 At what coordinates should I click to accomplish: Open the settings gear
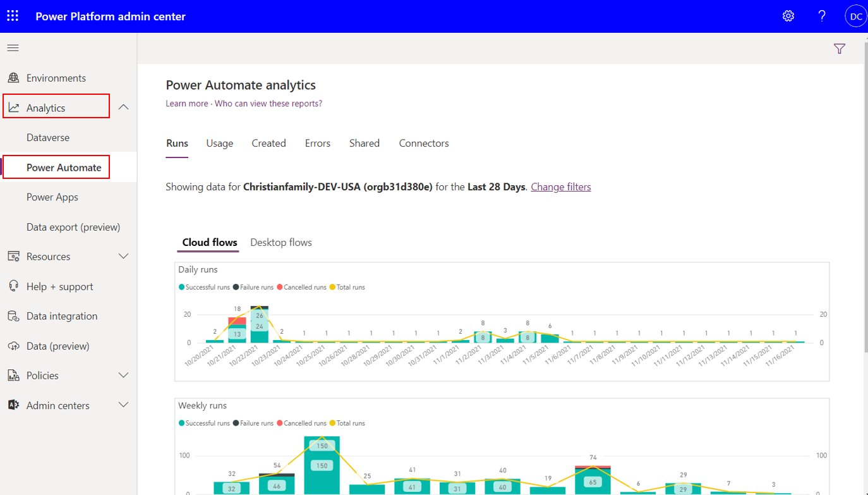pyautogui.click(x=788, y=15)
